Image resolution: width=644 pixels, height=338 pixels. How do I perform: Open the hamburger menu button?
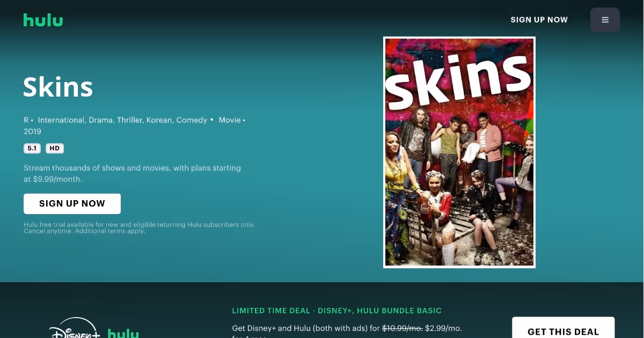(x=605, y=20)
